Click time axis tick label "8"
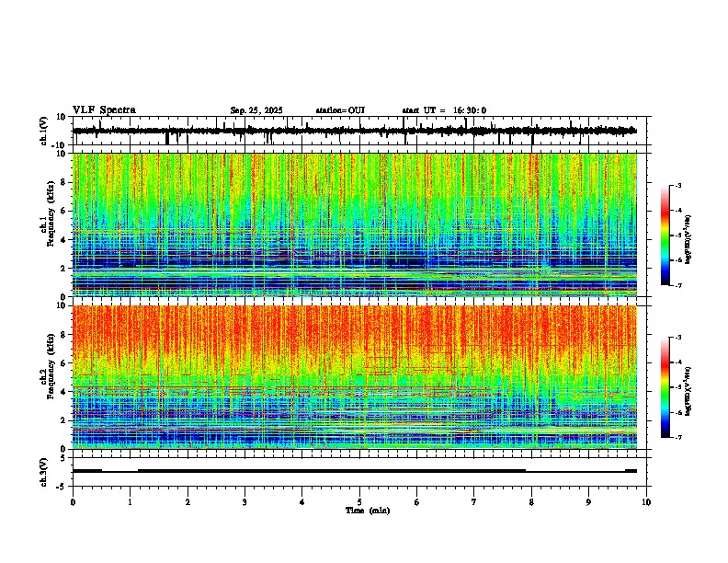728x563 pixels. click(x=531, y=502)
